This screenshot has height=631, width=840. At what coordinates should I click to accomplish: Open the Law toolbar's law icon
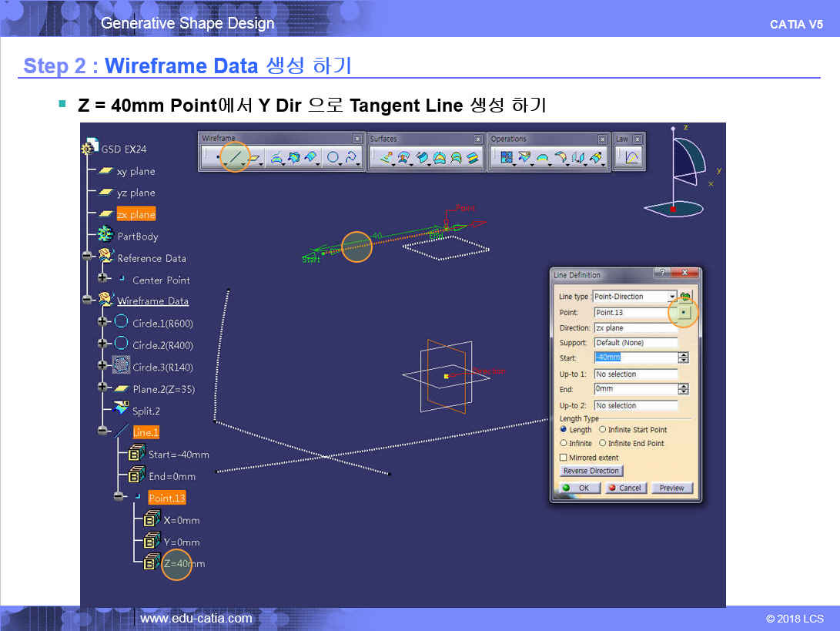point(631,157)
